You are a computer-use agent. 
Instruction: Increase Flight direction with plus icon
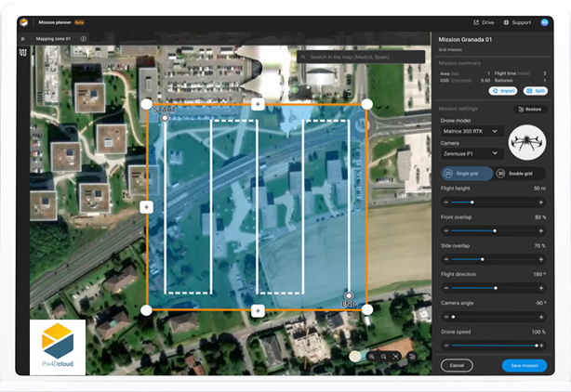[541, 288]
